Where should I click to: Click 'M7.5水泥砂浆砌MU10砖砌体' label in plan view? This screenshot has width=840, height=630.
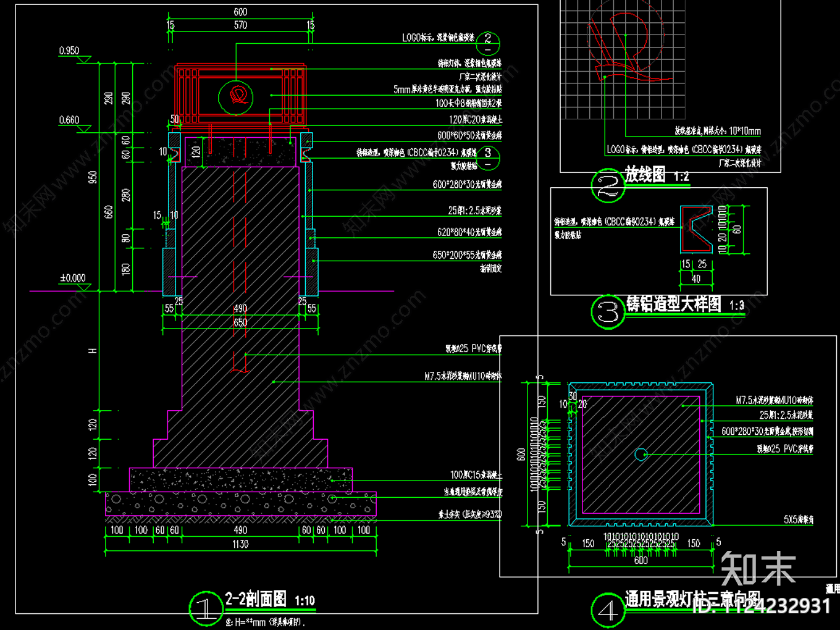coord(775,400)
